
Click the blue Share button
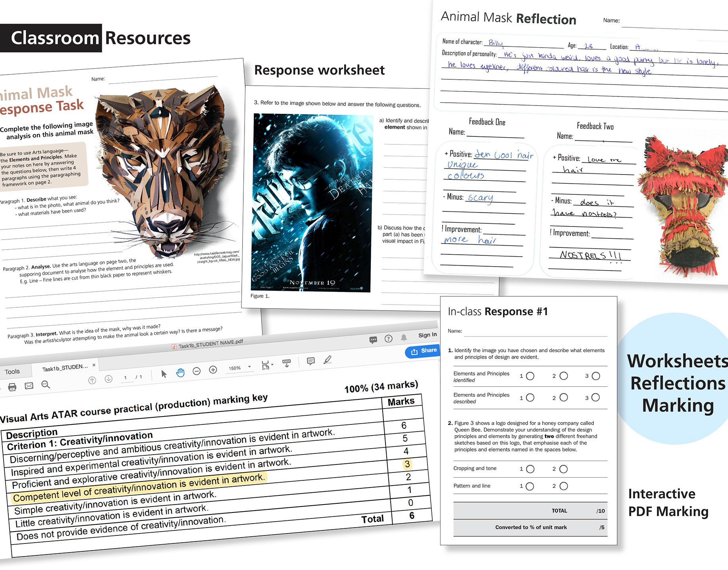click(423, 351)
